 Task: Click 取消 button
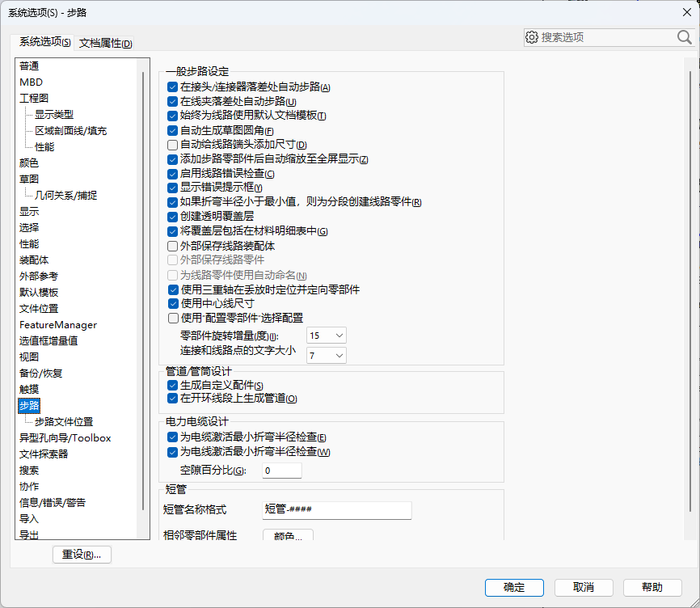[x=584, y=588]
